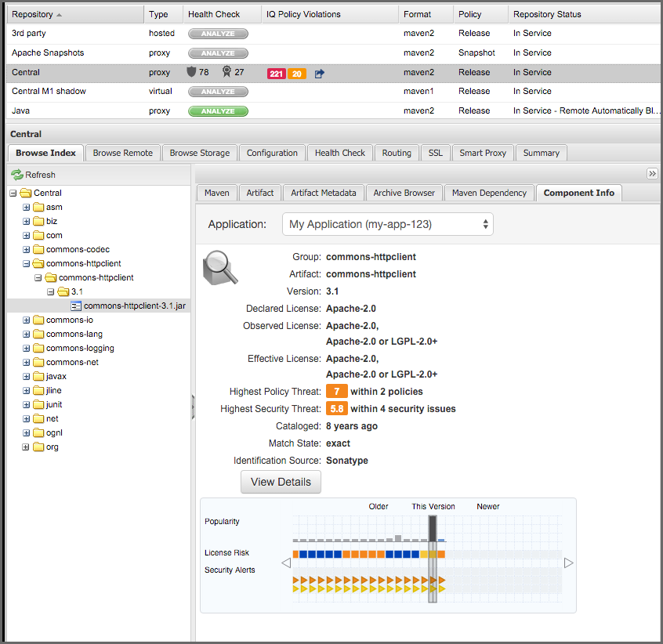Click the shield security icon in Central row
663x644 pixels.
coord(191,72)
